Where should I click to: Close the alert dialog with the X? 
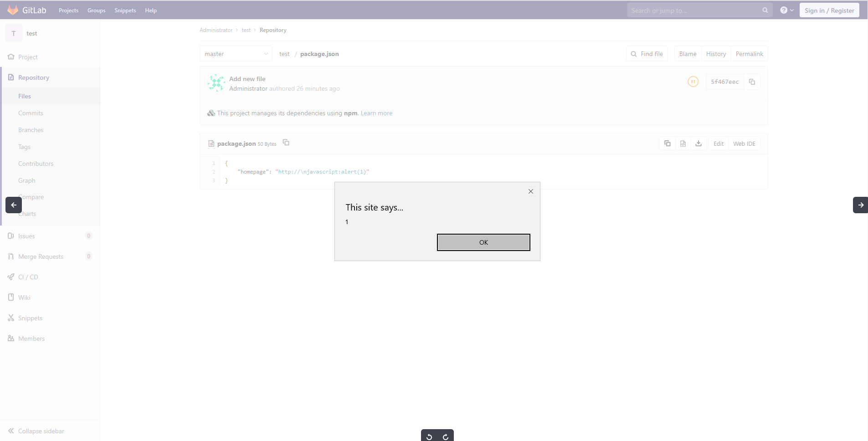pyautogui.click(x=530, y=191)
